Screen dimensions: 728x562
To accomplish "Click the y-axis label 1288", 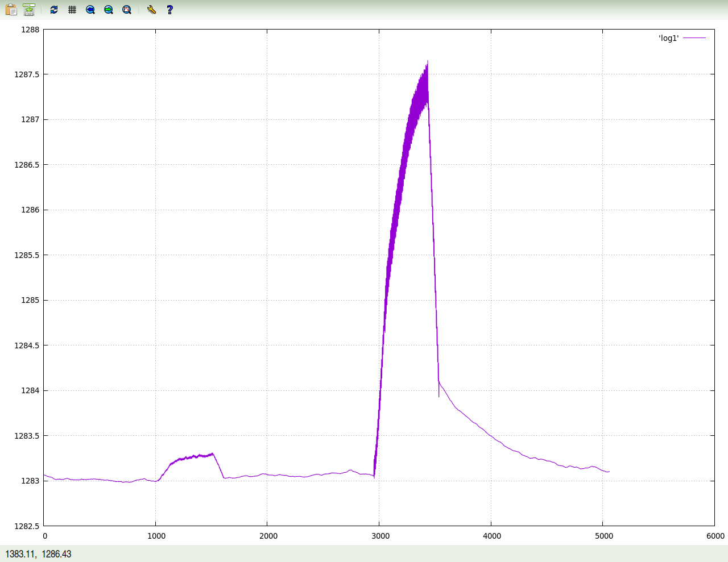I will point(30,30).
